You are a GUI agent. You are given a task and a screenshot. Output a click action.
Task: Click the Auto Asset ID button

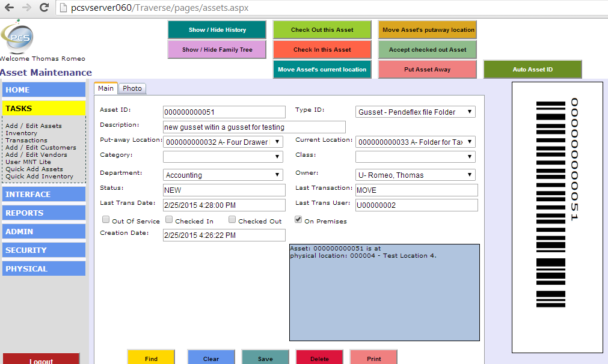point(533,69)
